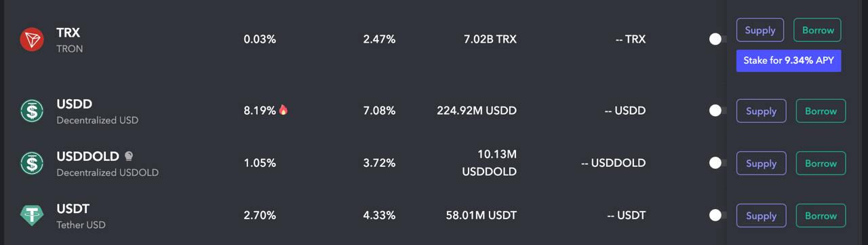The height and width of the screenshot is (245, 868).
Task: Switch on the USDT collateral toggle
Action: (717, 215)
